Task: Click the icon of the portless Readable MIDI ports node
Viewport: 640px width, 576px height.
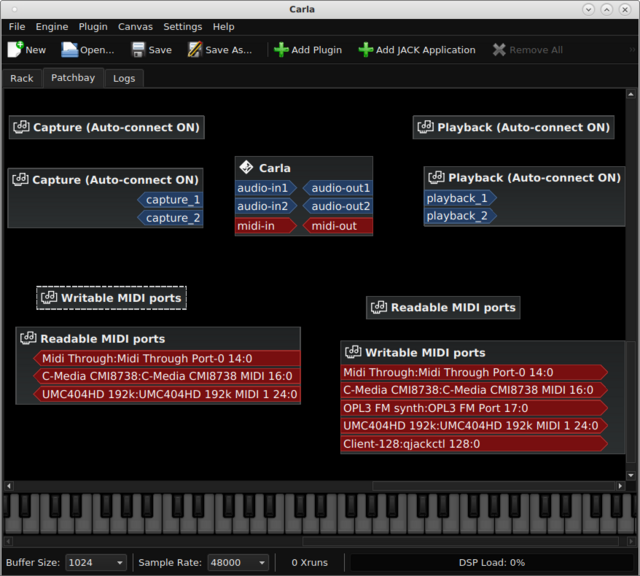Action: point(379,307)
